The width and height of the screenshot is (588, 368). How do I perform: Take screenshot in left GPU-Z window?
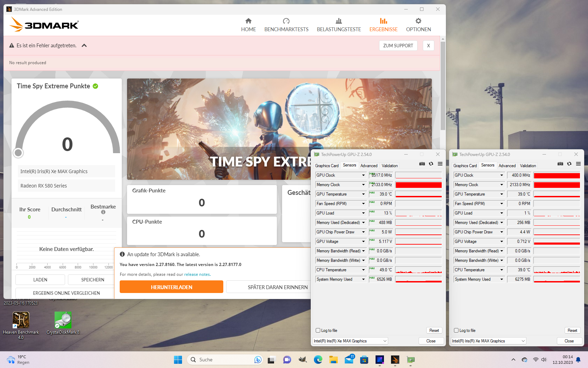pyautogui.click(x=422, y=164)
